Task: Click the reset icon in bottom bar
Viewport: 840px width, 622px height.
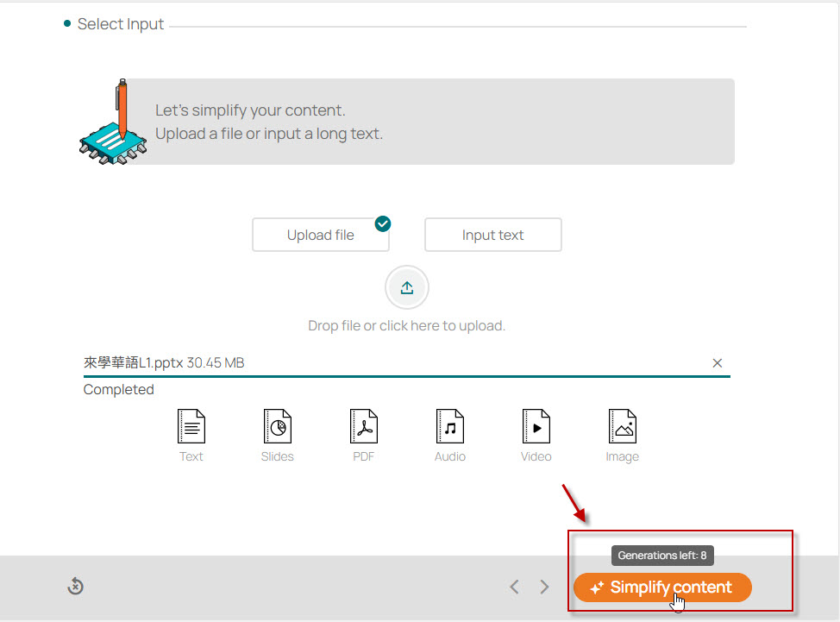Action: [x=76, y=587]
